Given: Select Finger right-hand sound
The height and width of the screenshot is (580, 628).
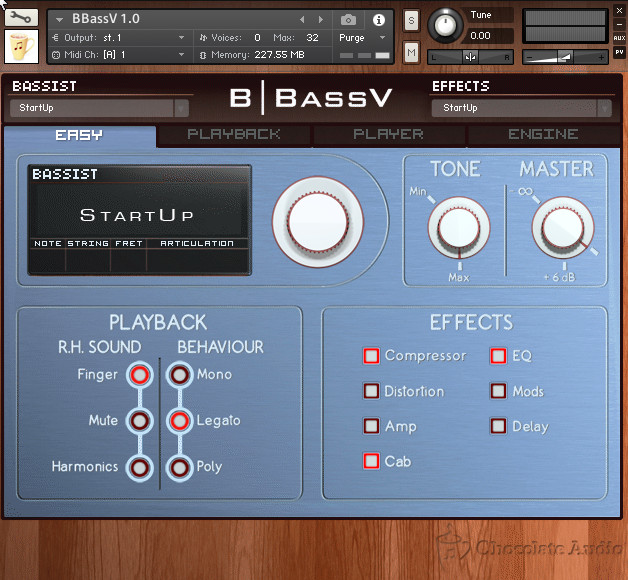Looking at the screenshot, I should (x=140, y=375).
